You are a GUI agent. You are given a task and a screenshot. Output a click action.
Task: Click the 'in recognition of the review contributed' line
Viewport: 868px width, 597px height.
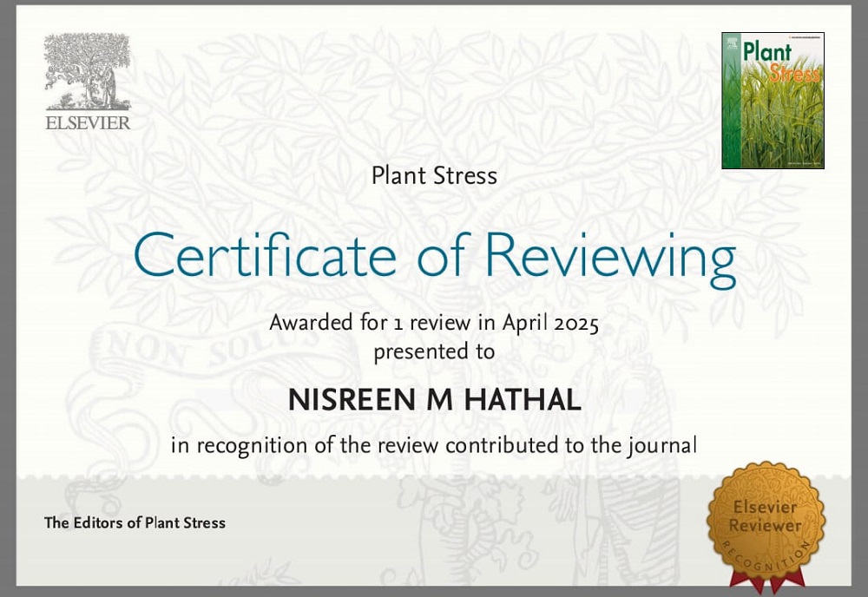click(x=433, y=445)
